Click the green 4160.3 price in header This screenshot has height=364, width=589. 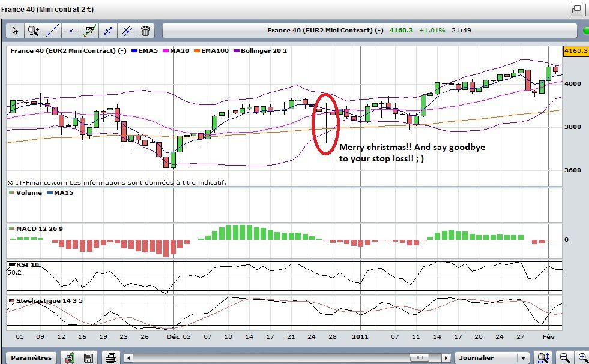401,31
